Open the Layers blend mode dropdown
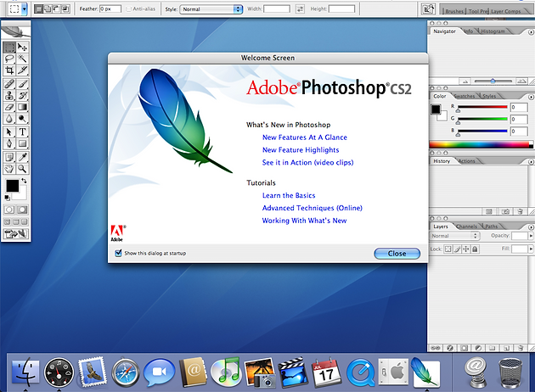Screen dimensions: 535x392 point(454,236)
